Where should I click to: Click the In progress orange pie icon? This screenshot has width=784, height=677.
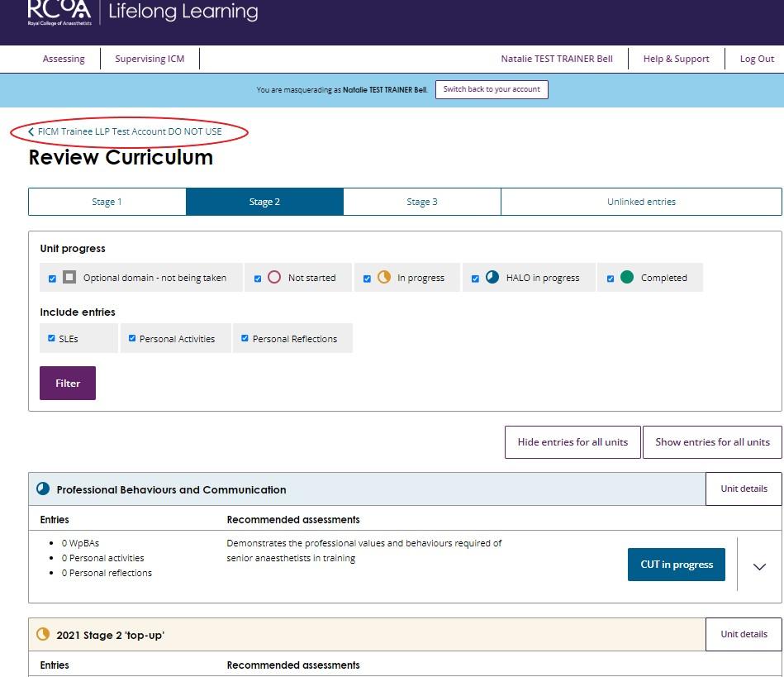(x=383, y=278)
